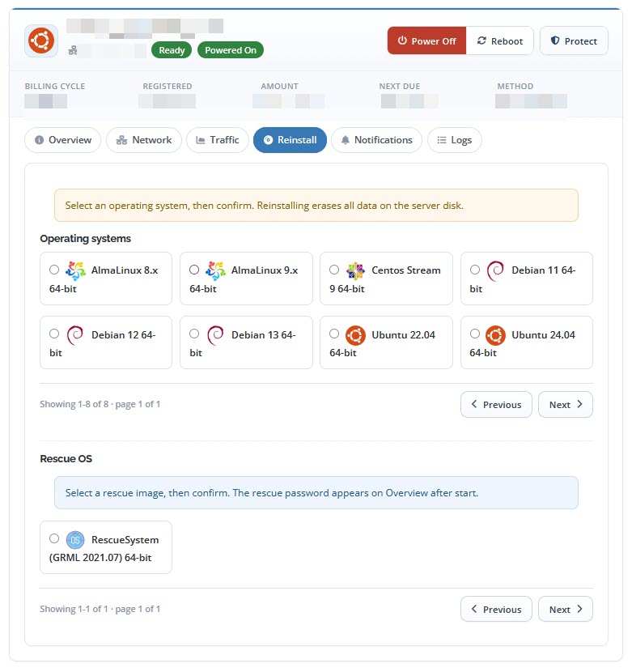Click Previous in Operating systems pagination

coord(496,405)
